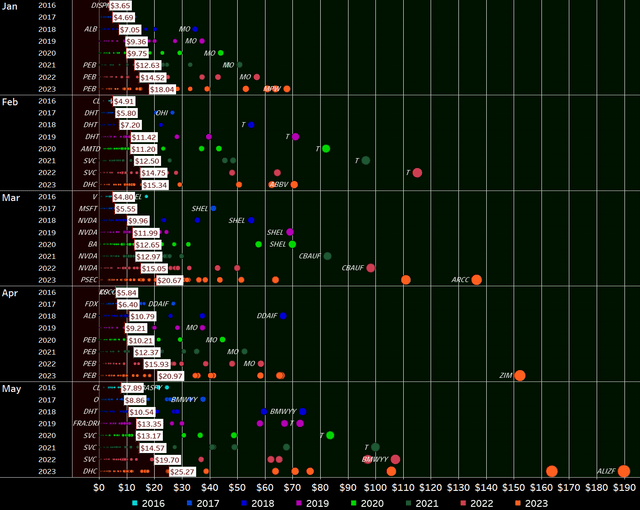Click the $9.36 data label

click(136, 42)
